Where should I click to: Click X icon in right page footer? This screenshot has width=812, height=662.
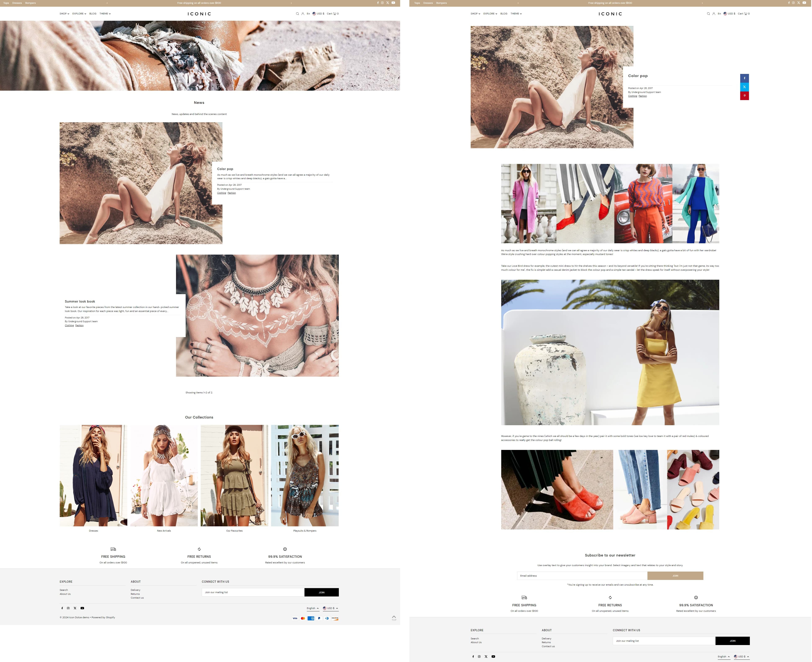[x=486, y=657]
